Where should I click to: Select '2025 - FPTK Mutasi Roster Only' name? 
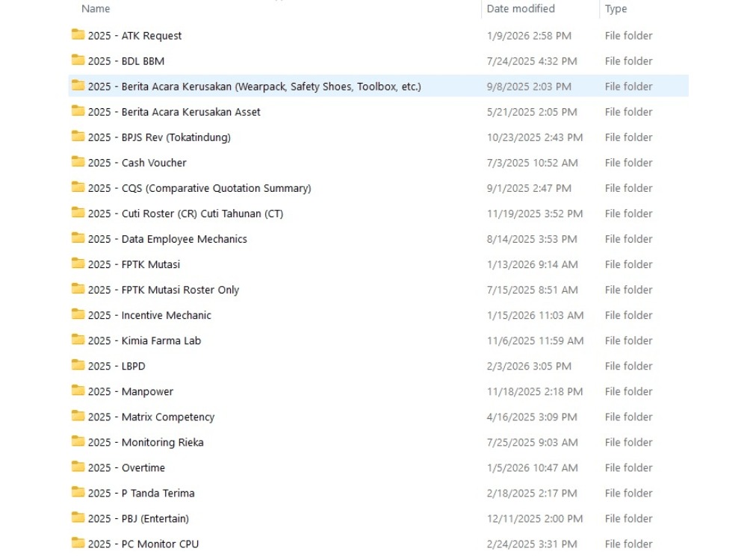pos(164,290)
